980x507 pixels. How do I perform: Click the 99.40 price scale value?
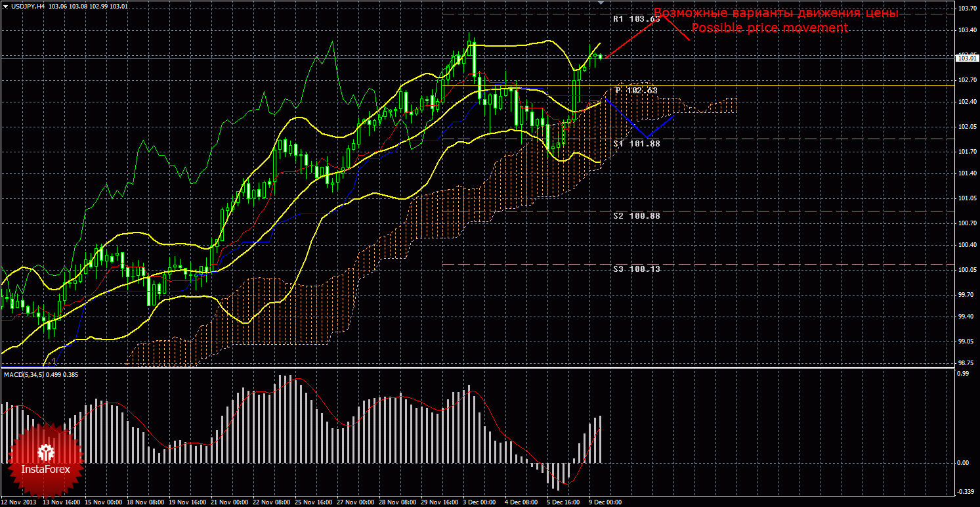coord(964,317)
